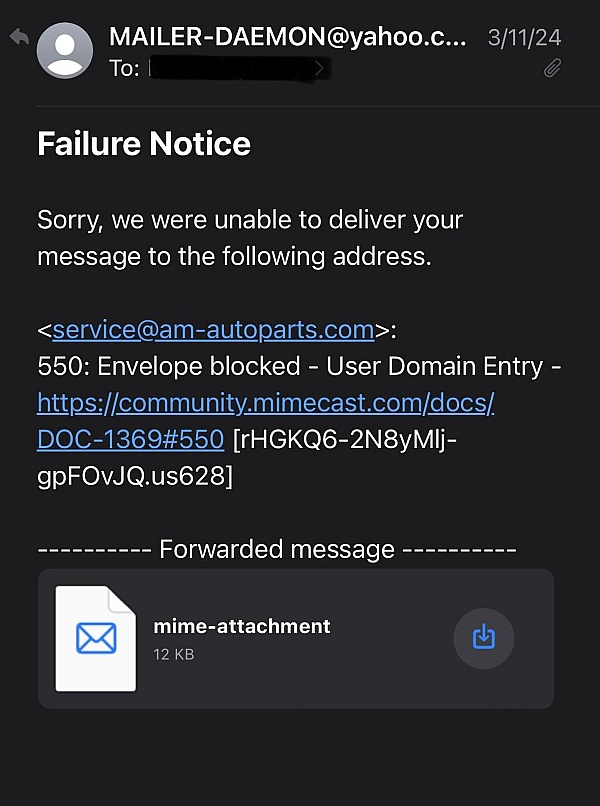This screenshot has height=806, width=600.
Task: Follow the DOC-1369#550 link
Action: 131,440
